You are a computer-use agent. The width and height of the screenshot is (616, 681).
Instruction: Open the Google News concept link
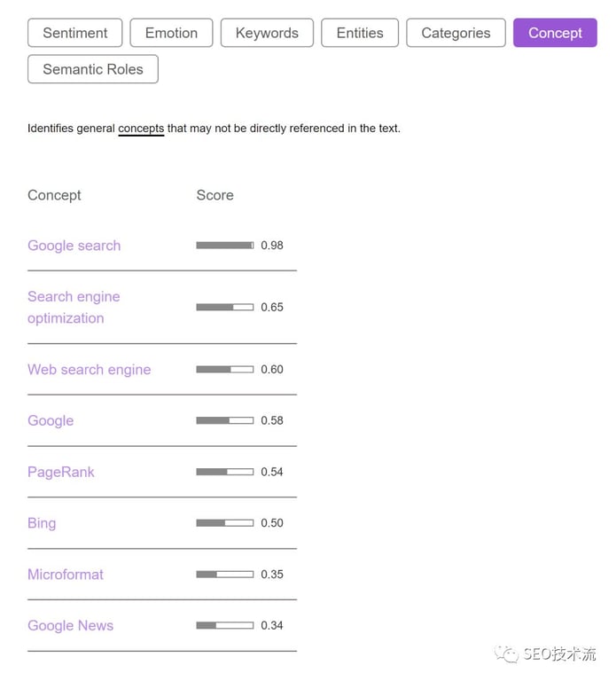[x=70, y=626]
